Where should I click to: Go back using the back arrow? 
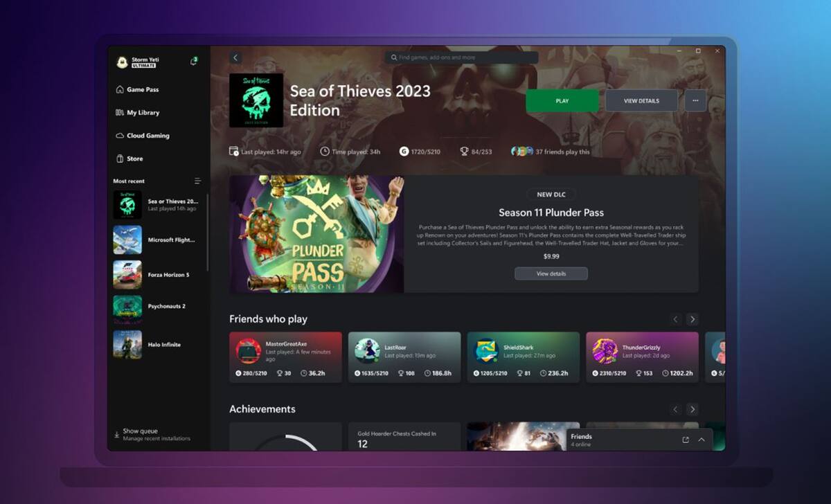pos(235,58)
